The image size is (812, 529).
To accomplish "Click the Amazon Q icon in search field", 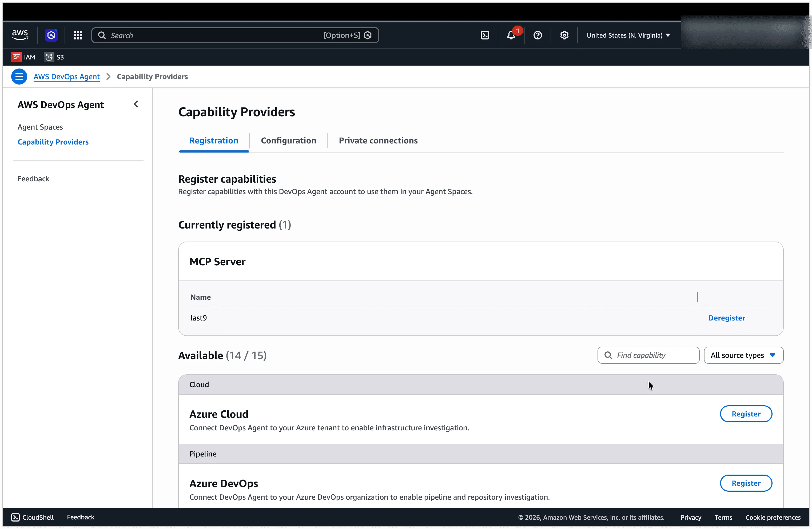I will pyautogui.click(x=368, y=35).
